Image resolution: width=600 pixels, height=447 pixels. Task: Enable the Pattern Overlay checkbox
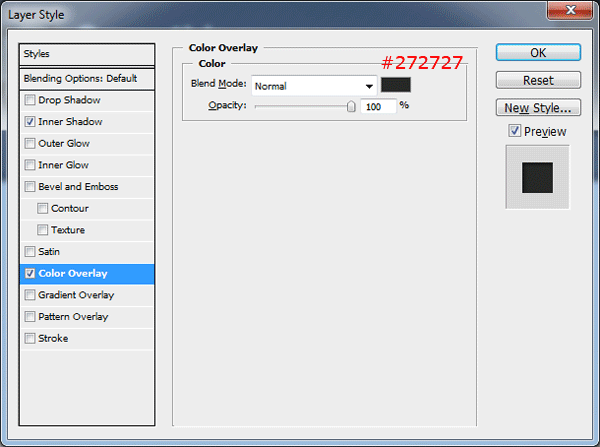click(30, 317)
